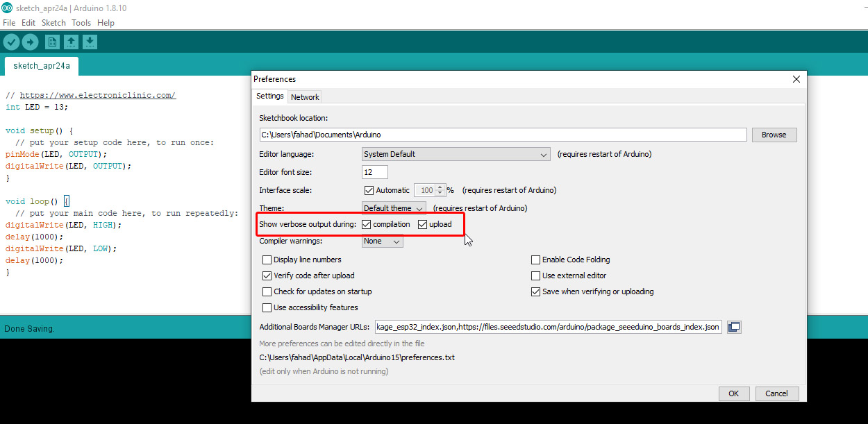868x424 pixels.
Task: Switch to the Network tab
Action: 305,97
